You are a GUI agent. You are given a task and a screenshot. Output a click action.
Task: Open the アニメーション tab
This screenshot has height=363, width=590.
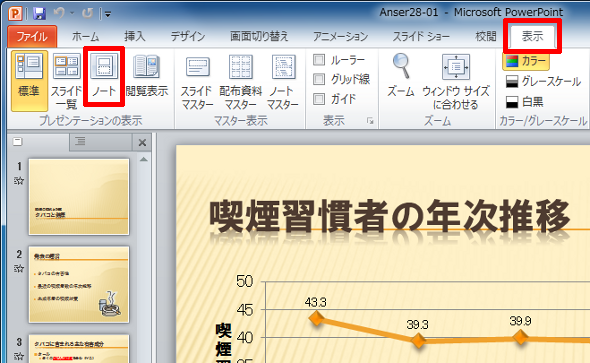pyautogui.click(x=341, y=36)
